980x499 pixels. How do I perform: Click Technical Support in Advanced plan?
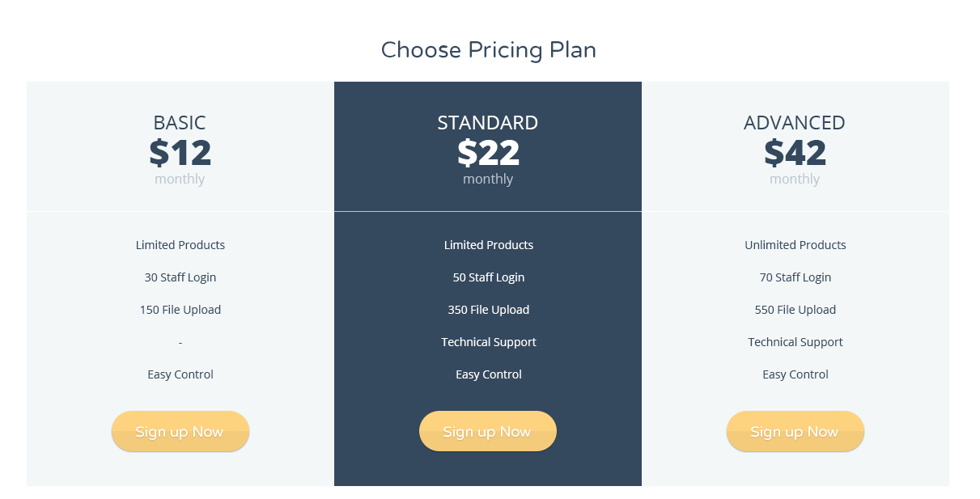[795, 342]
